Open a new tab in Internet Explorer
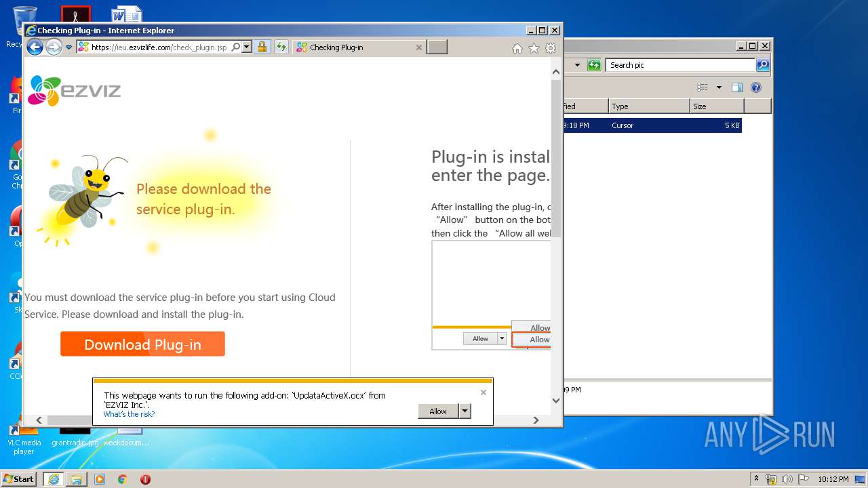Screen dimensions: 868x488 437,47
